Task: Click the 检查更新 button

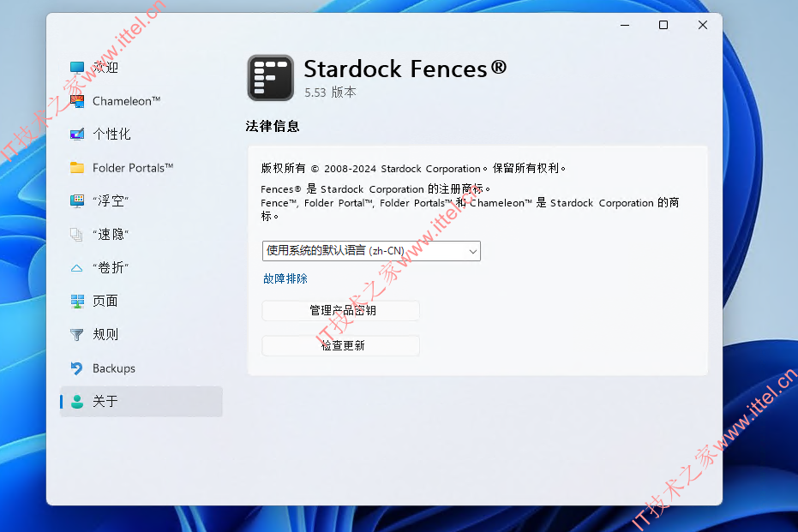Action: [x=340, y=346]
